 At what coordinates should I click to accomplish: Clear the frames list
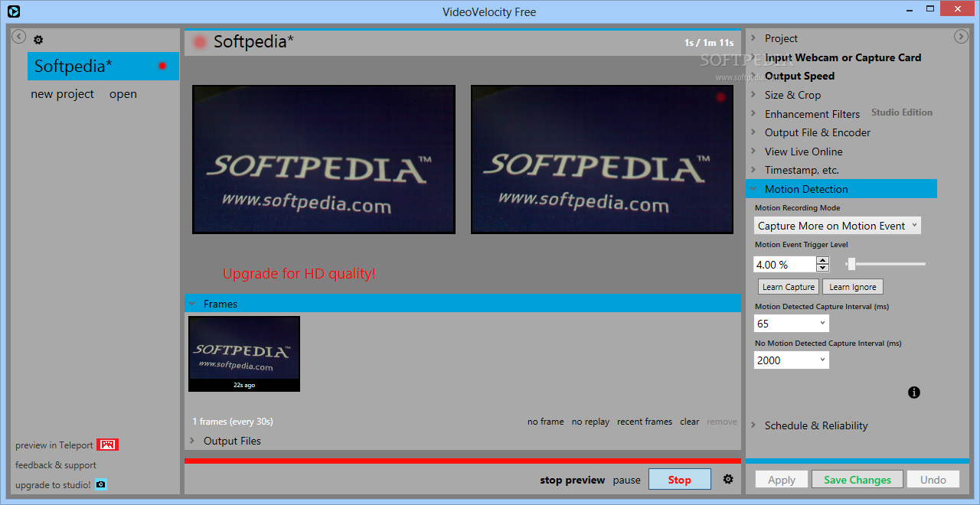[690, 422]
